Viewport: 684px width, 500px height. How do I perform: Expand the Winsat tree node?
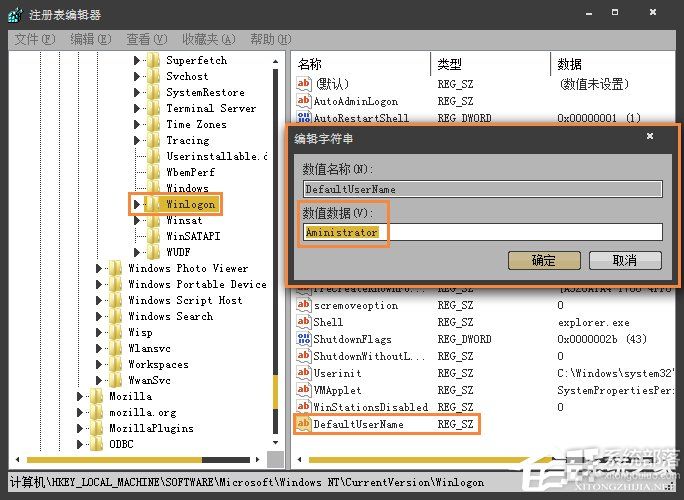[x=137, y=220]
